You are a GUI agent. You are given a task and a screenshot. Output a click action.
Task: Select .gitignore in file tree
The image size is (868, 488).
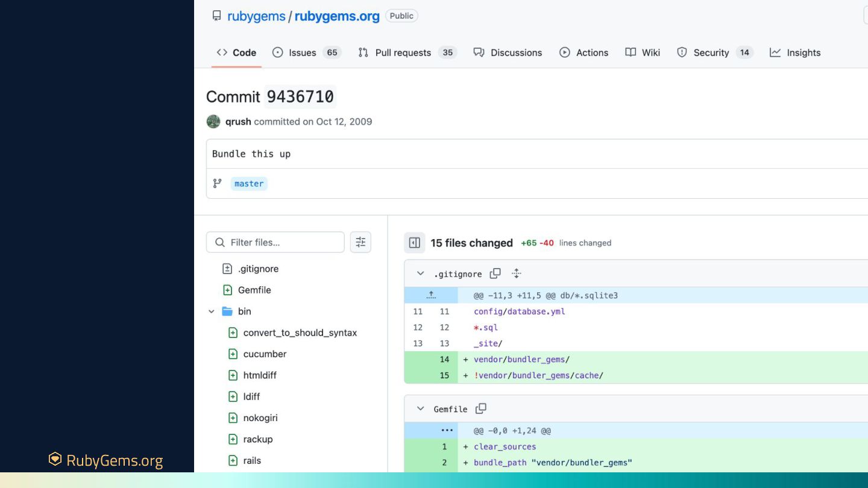pyautogui.click(x=258, y=269)
